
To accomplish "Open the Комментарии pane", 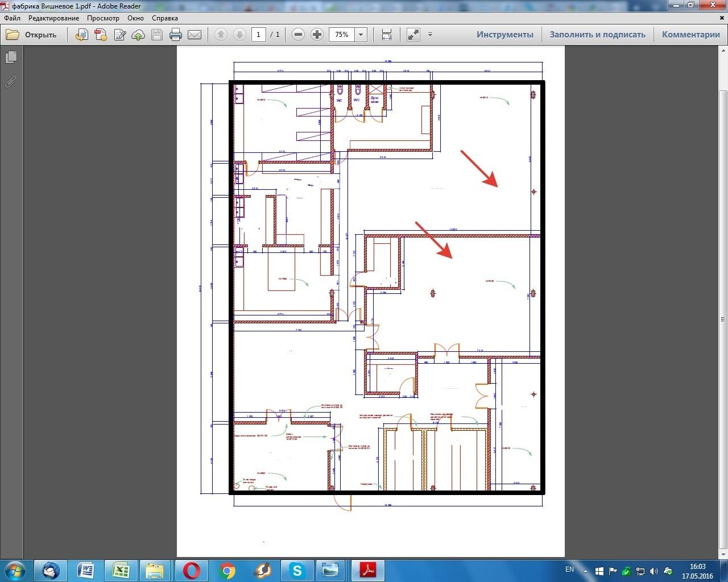I will (690, 35).
